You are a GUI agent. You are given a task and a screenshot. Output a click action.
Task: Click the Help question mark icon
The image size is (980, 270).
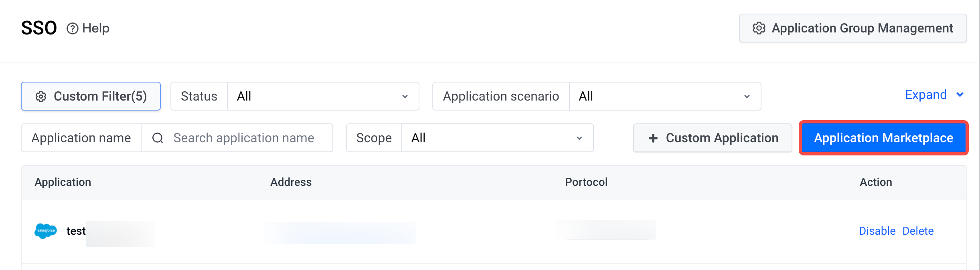click(72, 28)
